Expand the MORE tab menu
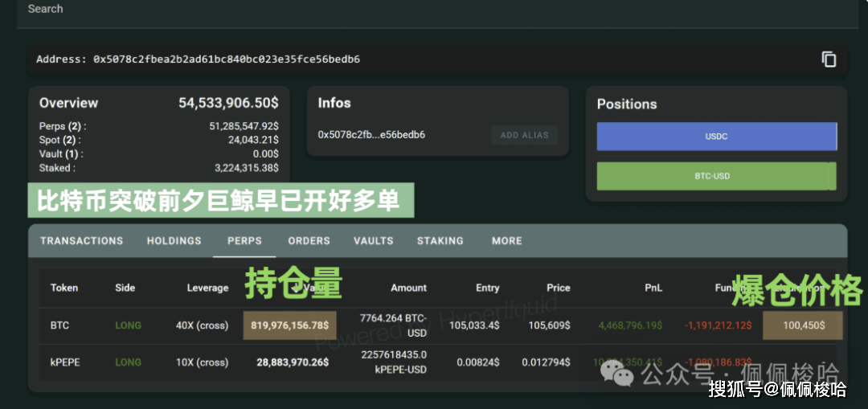Image resolution: width=868 pixels, height=409 pixels. tap(506, 241)
